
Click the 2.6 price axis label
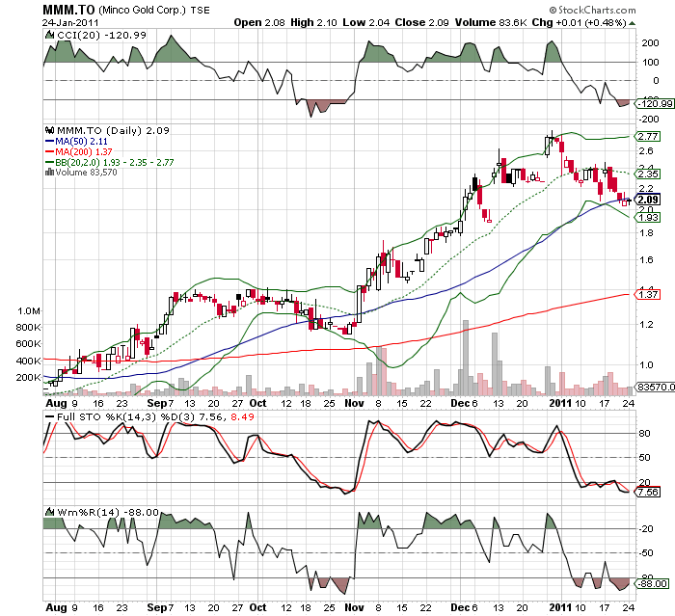click(646, 151)
